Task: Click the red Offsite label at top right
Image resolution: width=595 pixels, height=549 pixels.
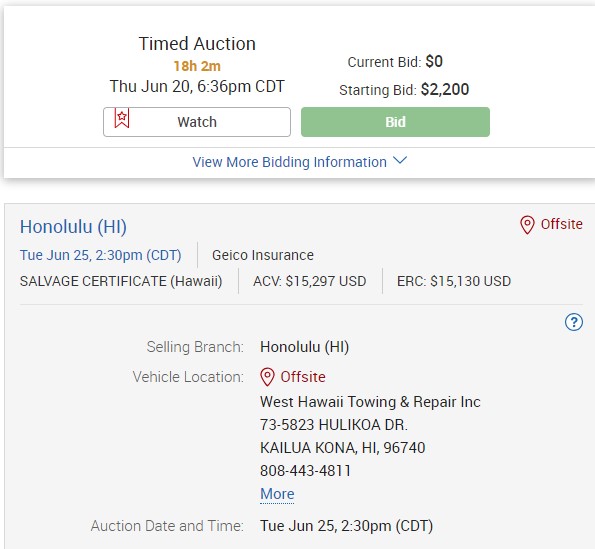Action: coord(562,224)
